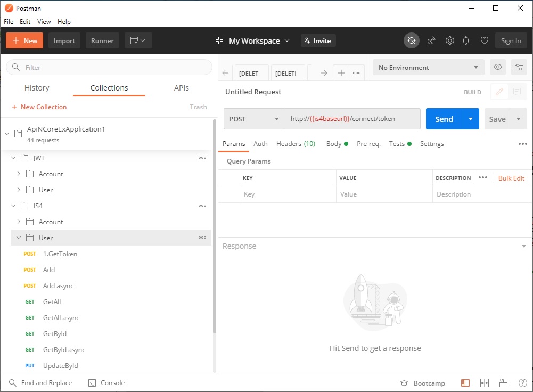
Task: Open the Body request tab
Action: (337, 144)
